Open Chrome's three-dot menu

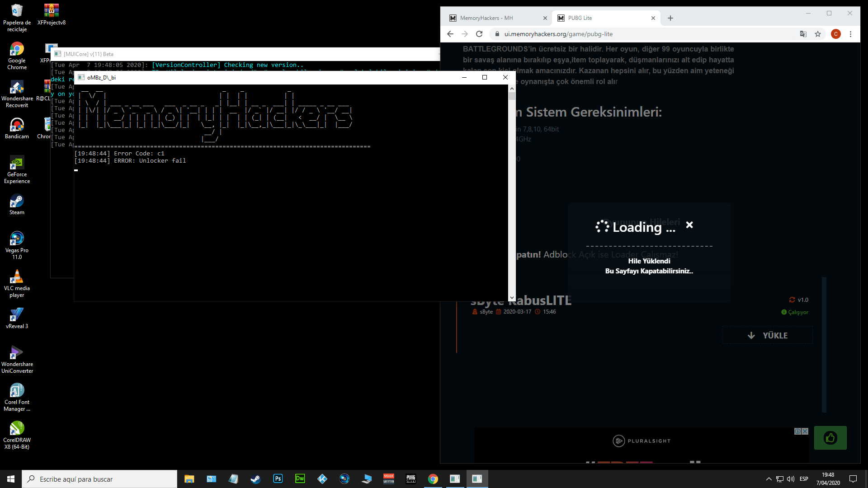click(x=850, y=34)
